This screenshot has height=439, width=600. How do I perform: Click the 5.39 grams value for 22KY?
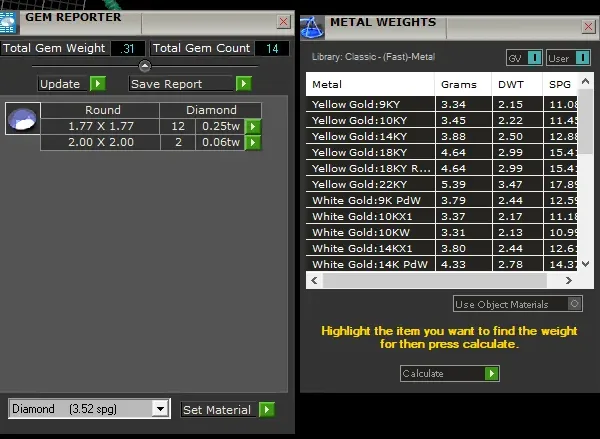point(463,184)
